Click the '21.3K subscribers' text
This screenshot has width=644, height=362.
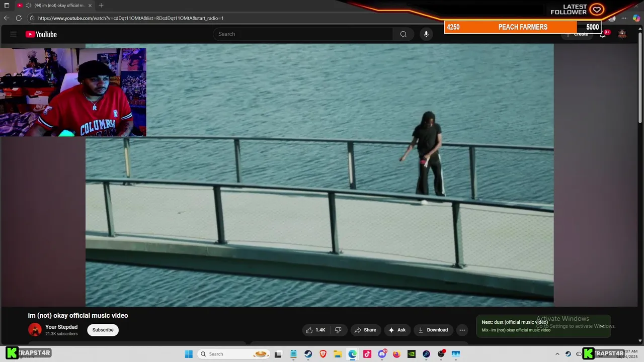(61, 334)
